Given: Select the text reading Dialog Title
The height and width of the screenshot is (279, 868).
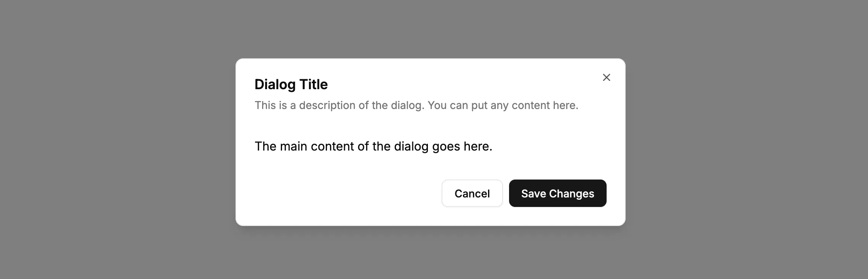Looking at the screenshot, I should (291, 84).
